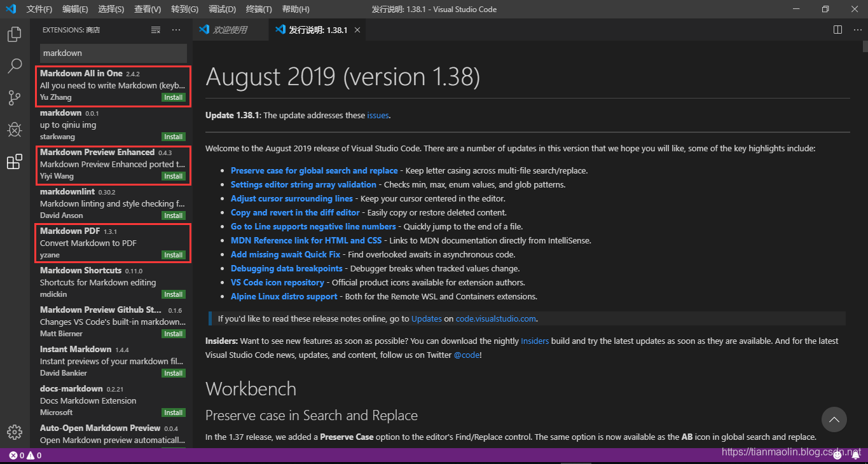Screen dimensions: 868x464
Task: Open Settings editor string array validation link
Action: click(x=303, y=184)
